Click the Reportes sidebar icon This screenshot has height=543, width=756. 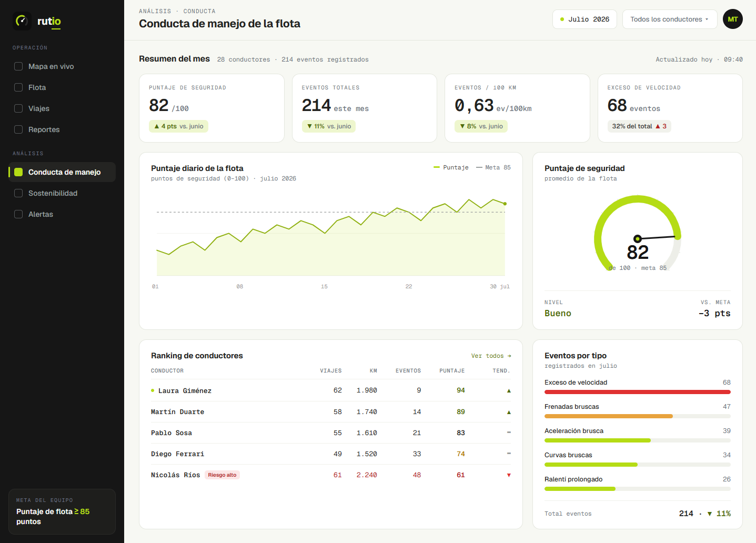[18, 129]
